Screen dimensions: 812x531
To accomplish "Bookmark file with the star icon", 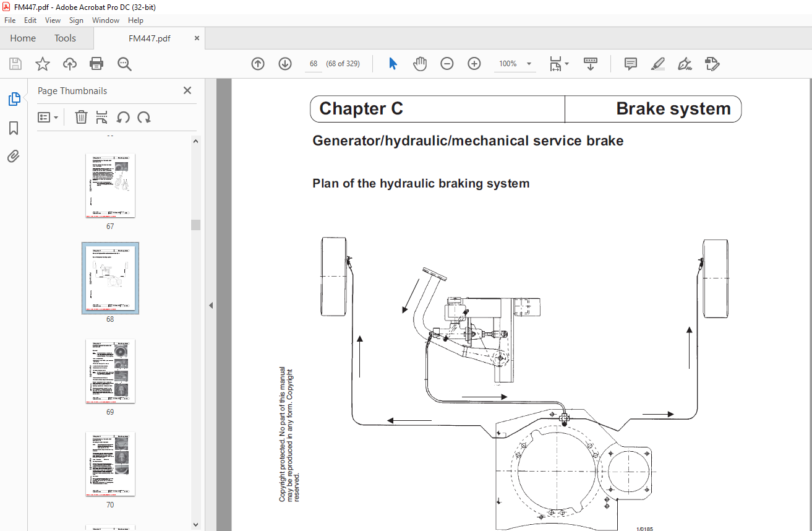I will tap(43, 64).
